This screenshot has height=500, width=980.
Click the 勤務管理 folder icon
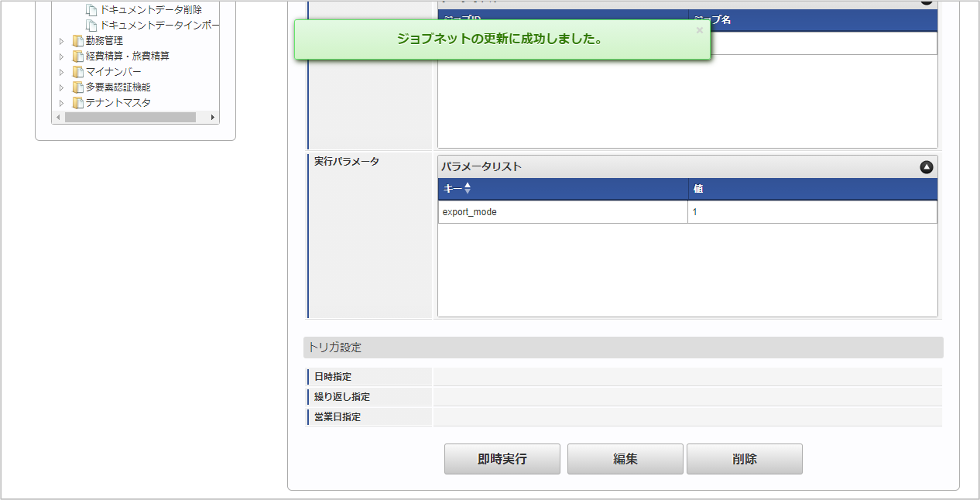point(77,41)
